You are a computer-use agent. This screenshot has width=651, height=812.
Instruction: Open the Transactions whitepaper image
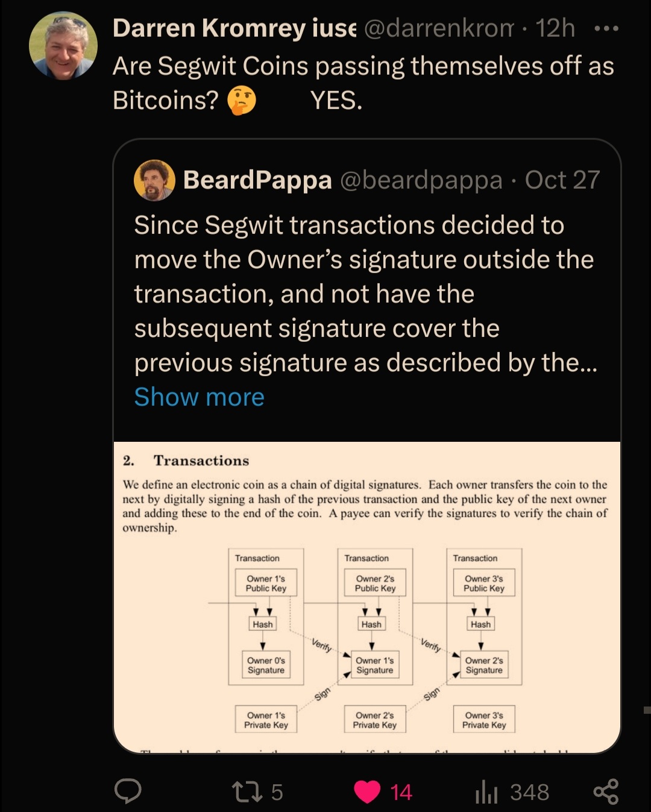367,597
